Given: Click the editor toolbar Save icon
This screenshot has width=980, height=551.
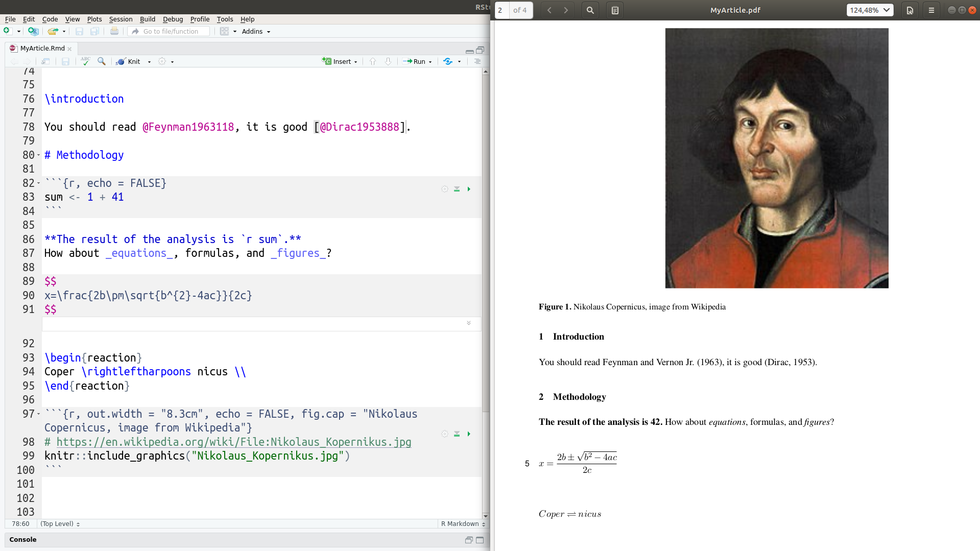Looking at the screenshot, I should click(65, 61).
